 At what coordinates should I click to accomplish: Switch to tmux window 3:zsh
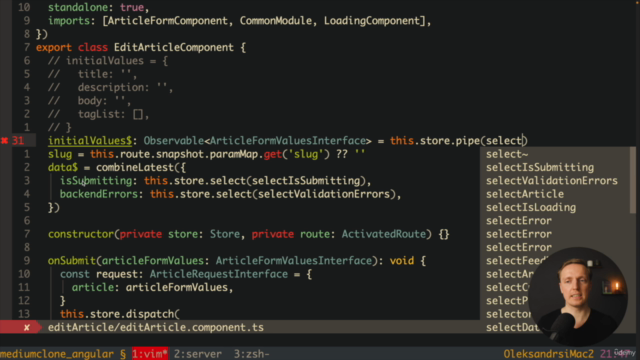point(251,354)
